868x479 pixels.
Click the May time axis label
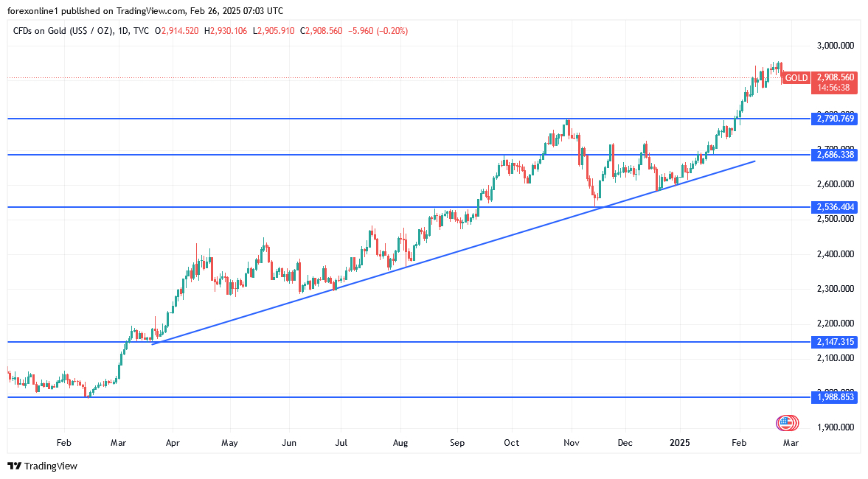click(x=229, y=443)
